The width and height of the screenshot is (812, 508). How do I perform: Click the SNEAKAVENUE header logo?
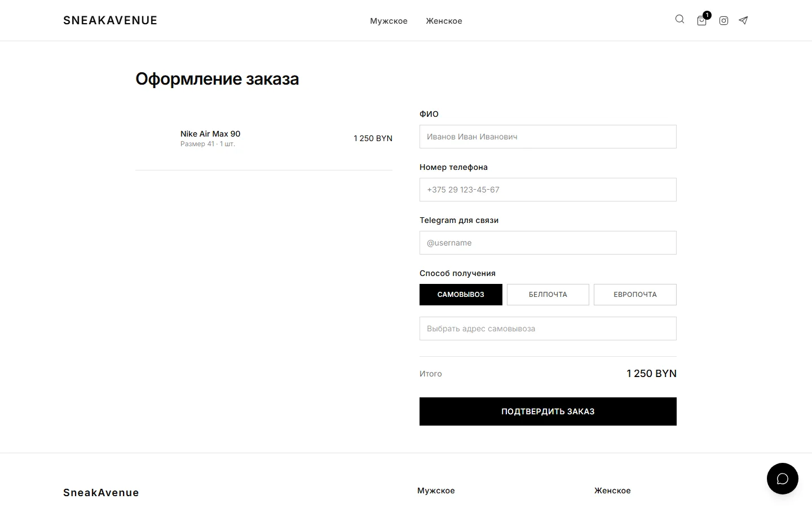[x=111, y=20]
